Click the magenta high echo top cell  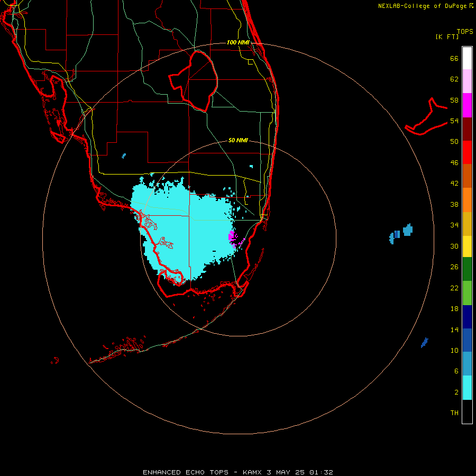232,237
